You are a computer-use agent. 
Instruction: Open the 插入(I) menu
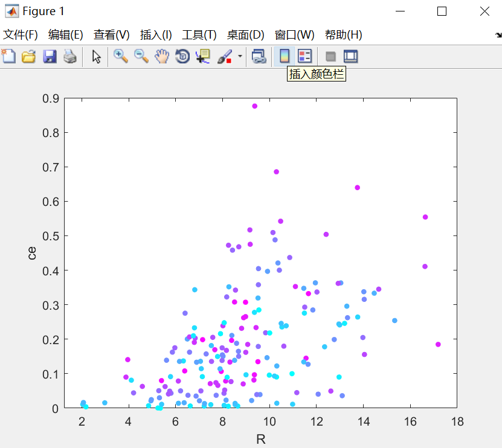click(156, 34)
